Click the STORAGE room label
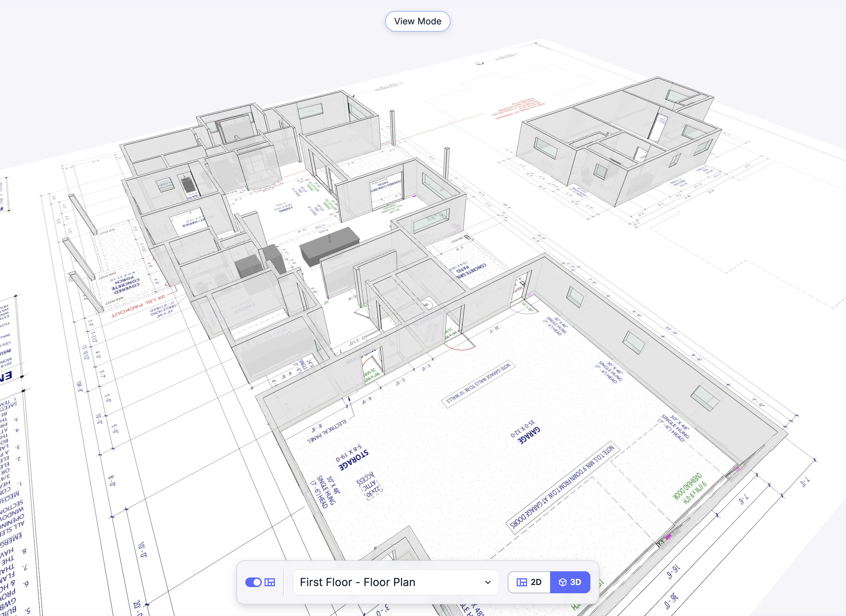Image resolution: width=846 pixels, height=616 pixels. [x=353, y=460]
